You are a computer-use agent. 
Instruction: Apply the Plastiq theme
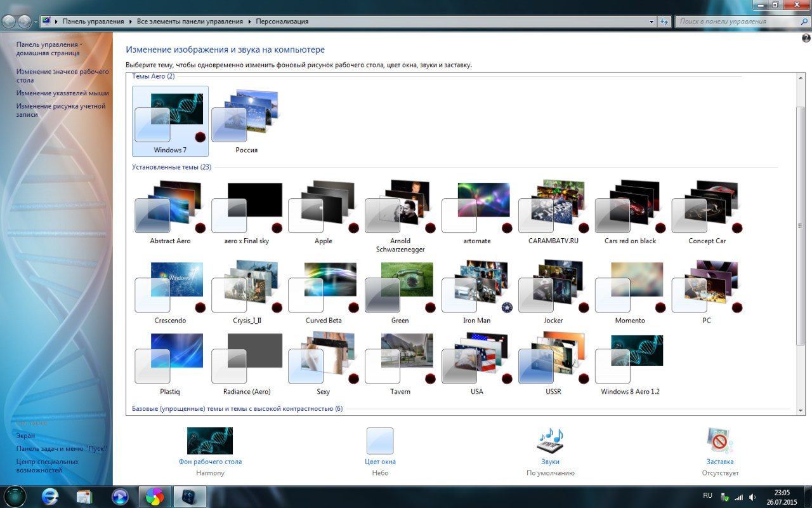tap(170, 363)
